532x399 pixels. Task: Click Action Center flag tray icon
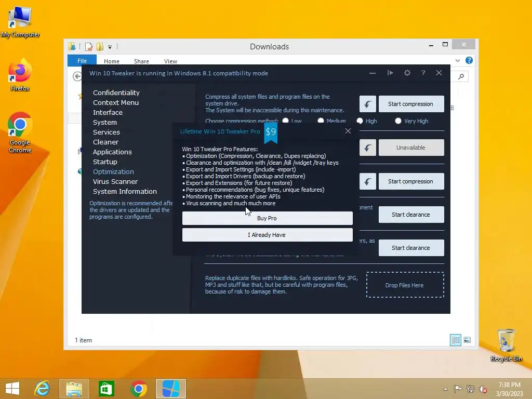(458, 389)
